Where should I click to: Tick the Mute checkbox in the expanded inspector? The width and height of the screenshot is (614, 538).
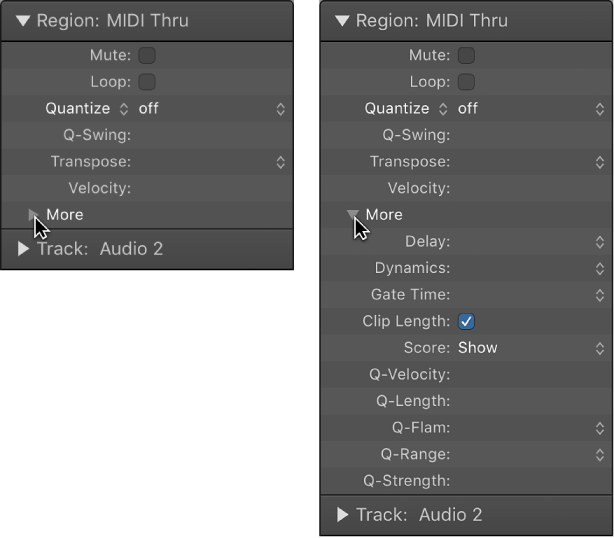pyautogui.click(x=466, y=55)
